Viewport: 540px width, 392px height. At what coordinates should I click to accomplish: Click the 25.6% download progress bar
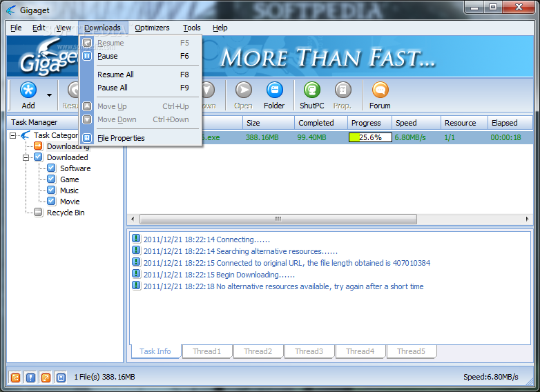(370, 137)
